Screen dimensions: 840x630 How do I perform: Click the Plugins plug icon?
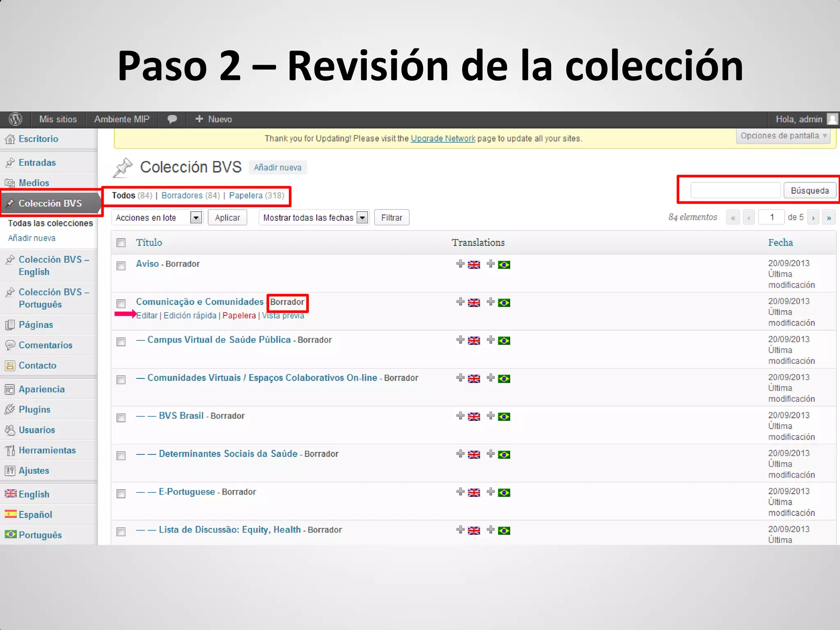[x=10, y=409]
